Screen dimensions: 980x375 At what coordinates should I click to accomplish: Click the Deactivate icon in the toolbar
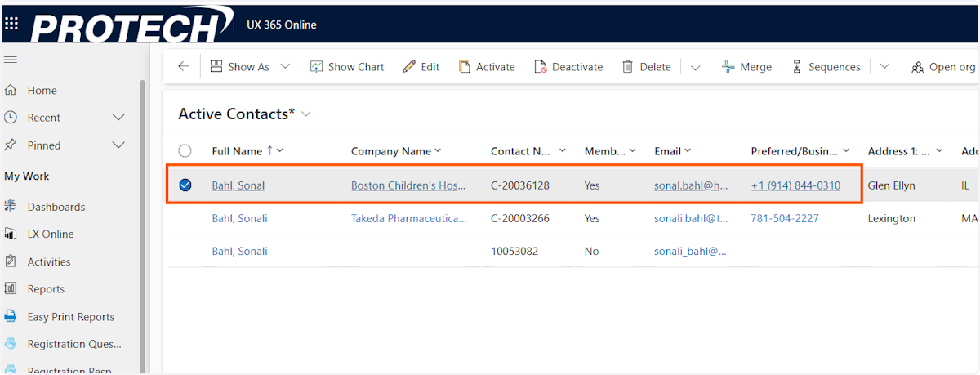[541, 67]
